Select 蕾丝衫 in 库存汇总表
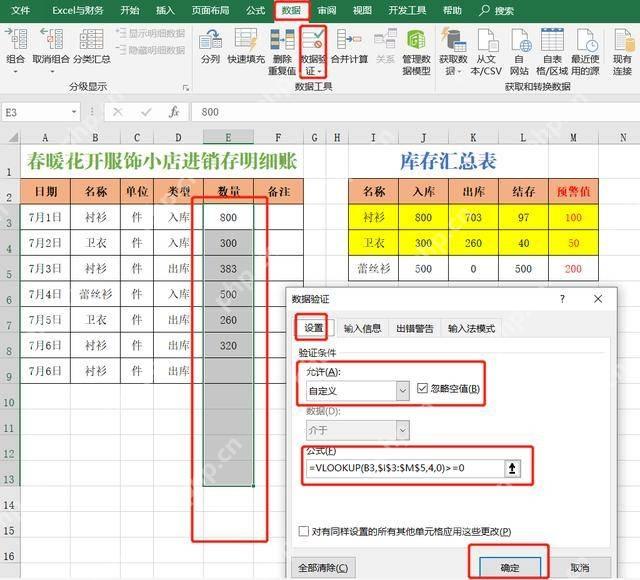The width and height of the screenshot is (640, 580). 373,269
